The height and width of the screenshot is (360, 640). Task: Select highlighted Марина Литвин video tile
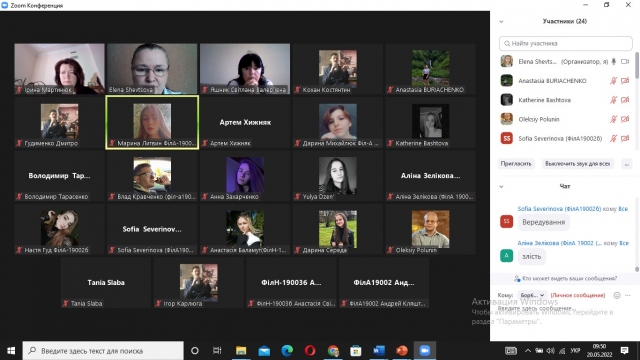coord(152,122)
